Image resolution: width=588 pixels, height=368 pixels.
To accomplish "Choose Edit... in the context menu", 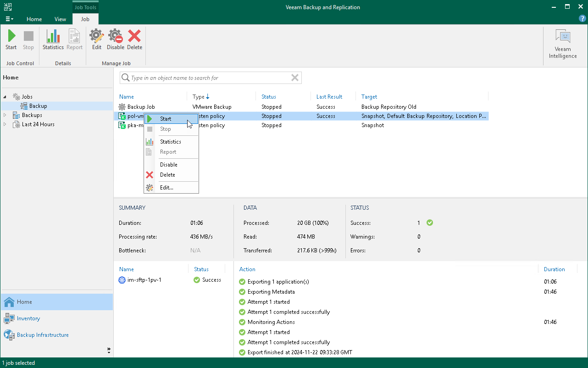I will (x=171, y=188).
